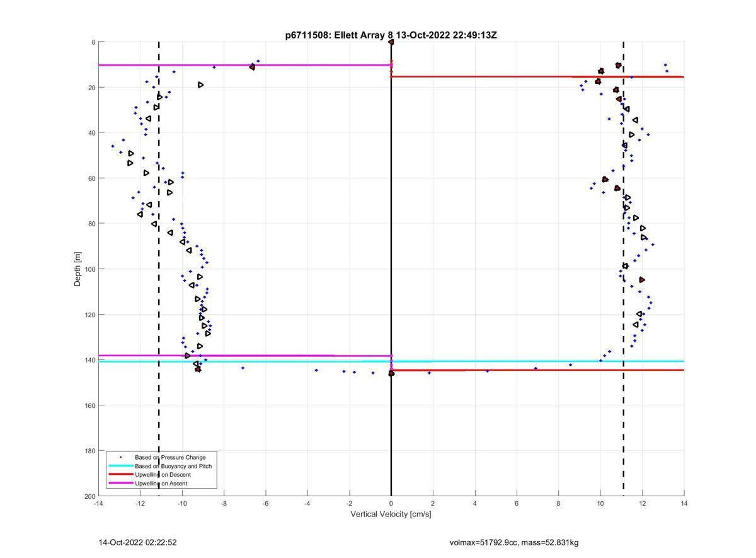Screen dimensions: 756x558
Task: Click the depth tick label 80
Action: tap(91, 224)
